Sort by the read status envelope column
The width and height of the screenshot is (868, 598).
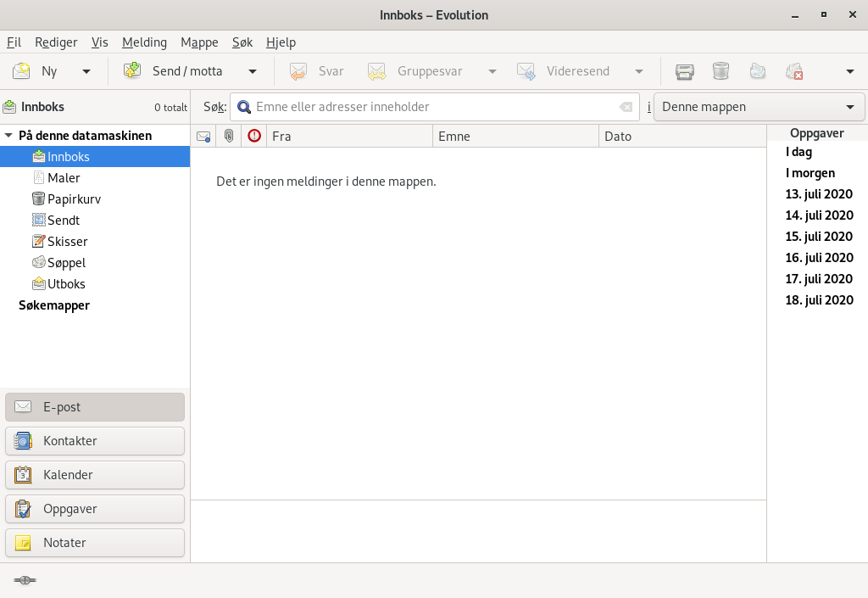coord(203,136)
